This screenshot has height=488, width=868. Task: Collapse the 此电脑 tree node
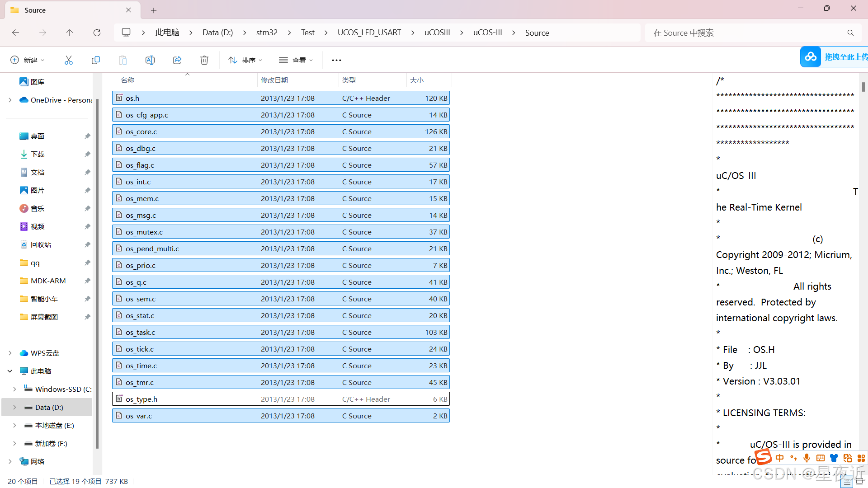pyautogui.click(x=10, y=371)
